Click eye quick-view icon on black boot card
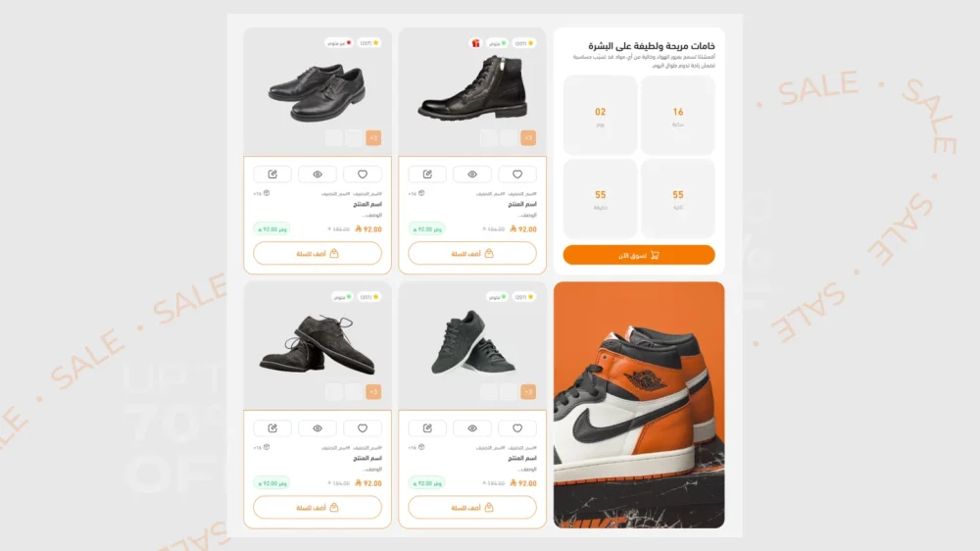The height and width of the screenshot is (551, 980). coord(472,175)
